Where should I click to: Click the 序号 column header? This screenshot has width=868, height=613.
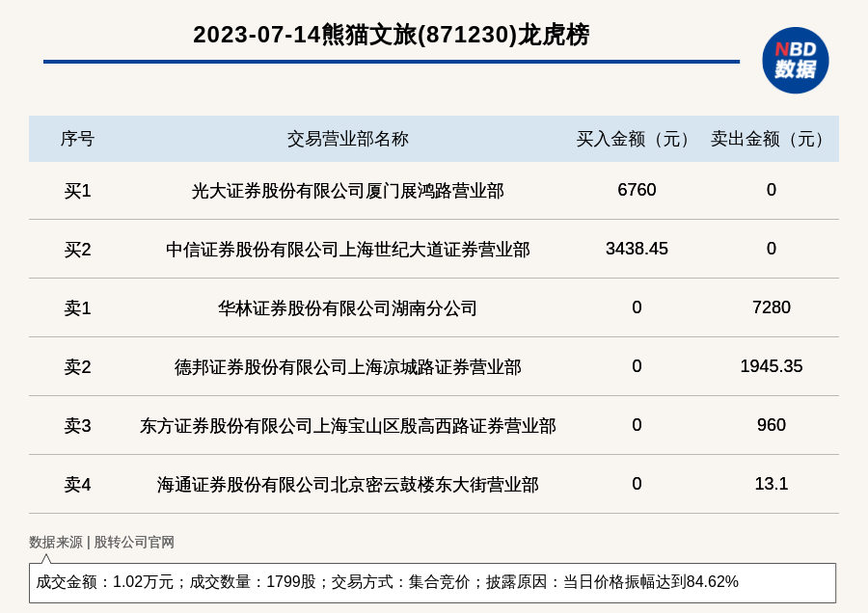[x=77, y=139]
